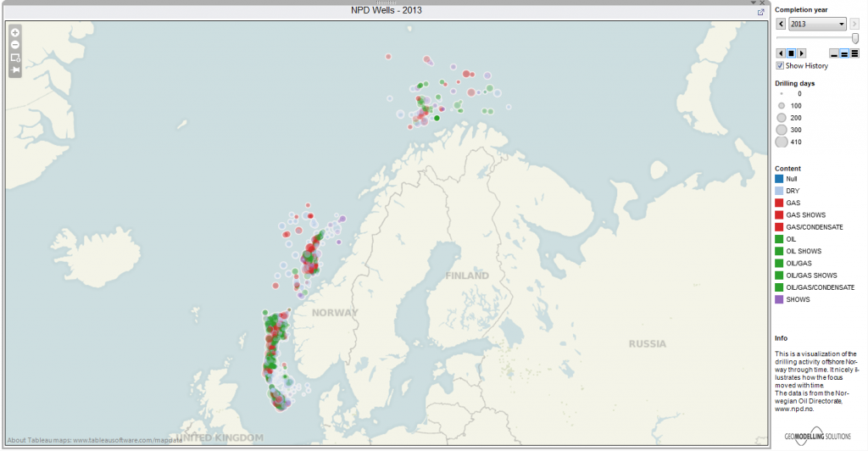Click the pin reset map view icon

point(15,70)
